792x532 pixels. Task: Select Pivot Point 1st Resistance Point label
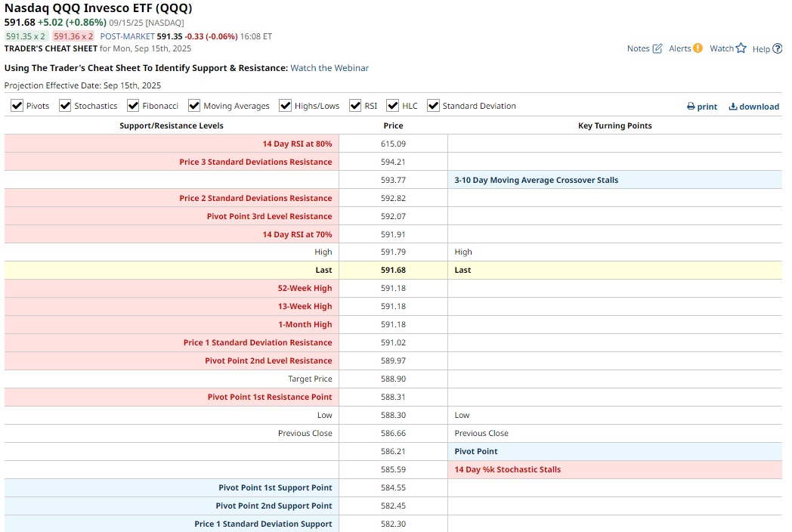tap(270, 397)
